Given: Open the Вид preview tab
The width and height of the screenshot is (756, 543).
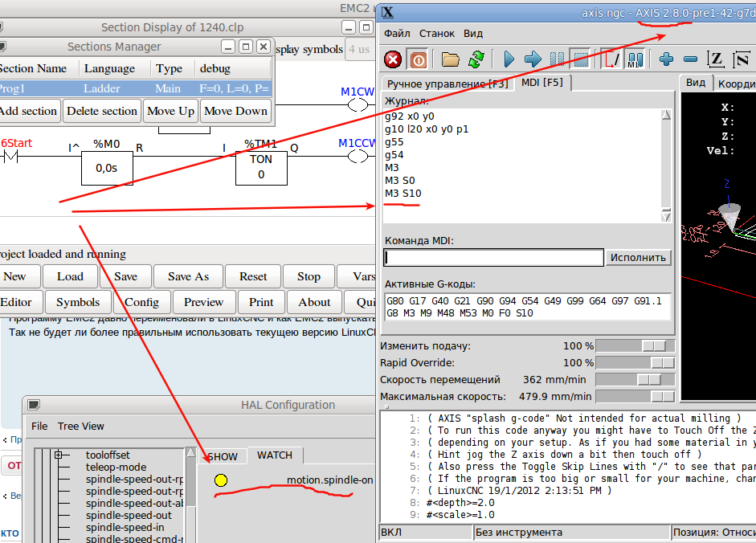Looking at the screenshot, I should (x=696, y=83).
